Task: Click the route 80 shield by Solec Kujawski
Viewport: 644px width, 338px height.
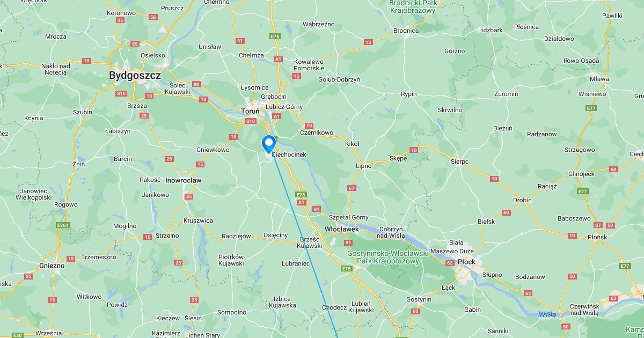Action: click(x=196, y=84)
